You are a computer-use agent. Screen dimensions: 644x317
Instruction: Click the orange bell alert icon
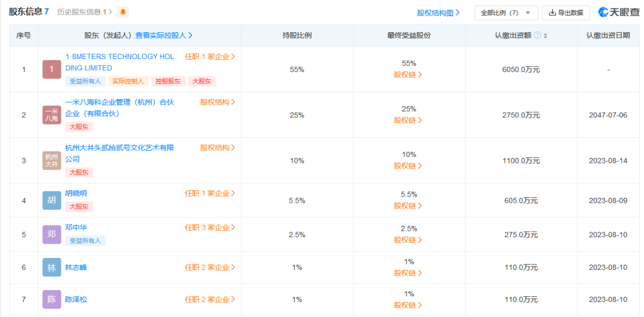123,12
